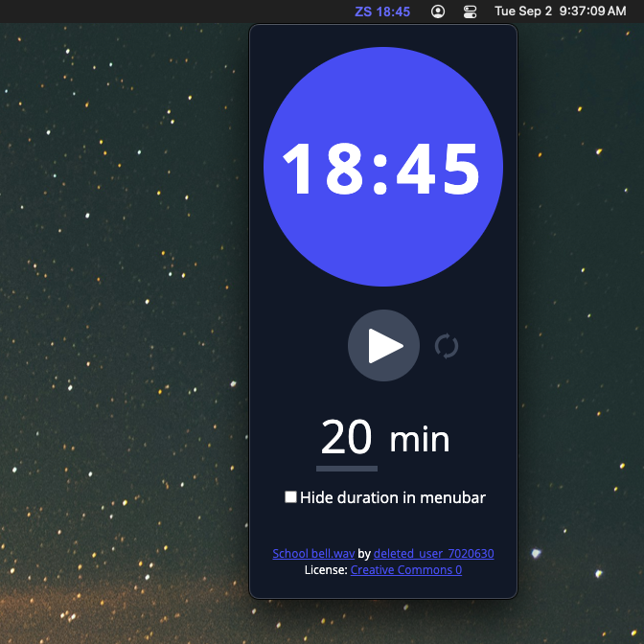The width and height of the screenshot is (644, 644).
Task: Enable Hide duration in menubar checkbox
Action: 290,497
